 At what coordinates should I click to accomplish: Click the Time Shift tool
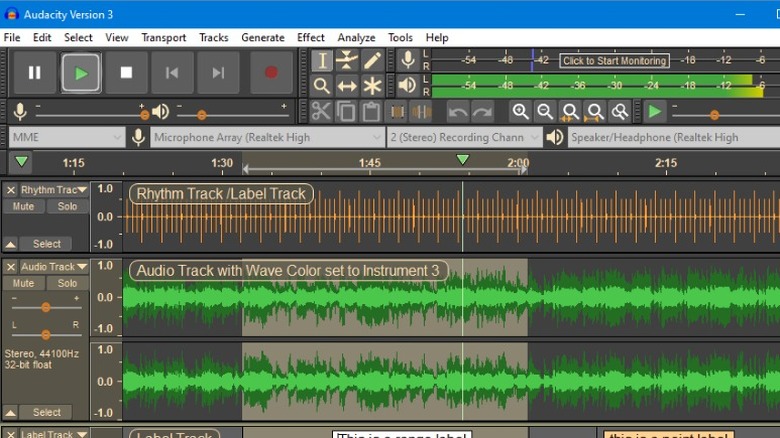[x=347, y=86]
